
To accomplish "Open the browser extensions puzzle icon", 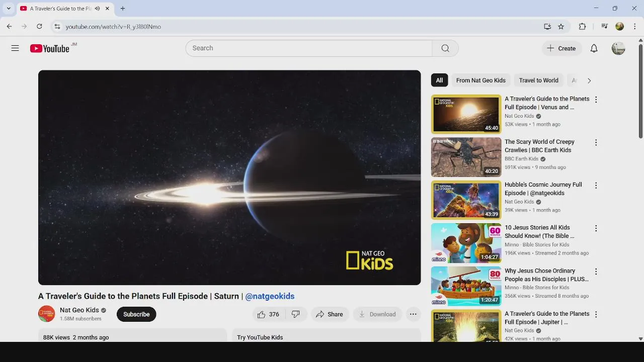I will pyautogui.click(x=582, y=27).
